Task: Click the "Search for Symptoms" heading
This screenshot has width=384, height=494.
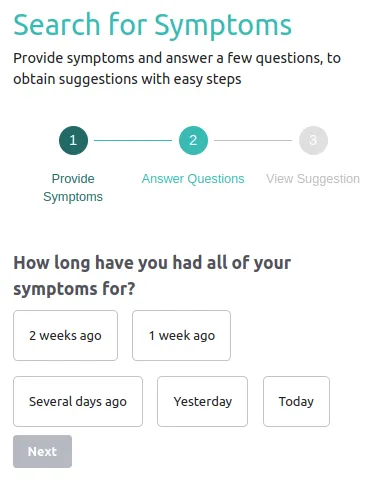Action: [x=152, y=26]
